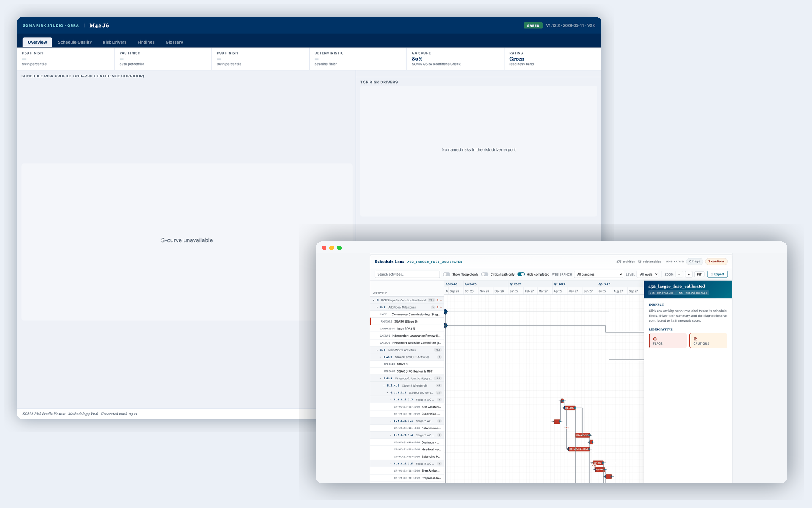This screenshot has height=508, width=812.
Task: Open Glossary tab in Risk Studio window
Action: click(x=174, y=42)
